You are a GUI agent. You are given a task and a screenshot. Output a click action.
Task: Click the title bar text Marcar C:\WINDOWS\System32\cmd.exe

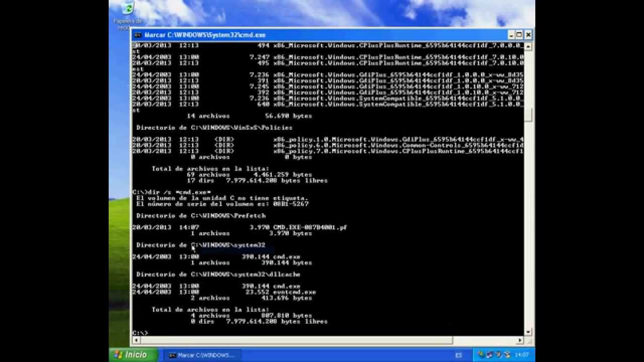[x=205, y=35]
